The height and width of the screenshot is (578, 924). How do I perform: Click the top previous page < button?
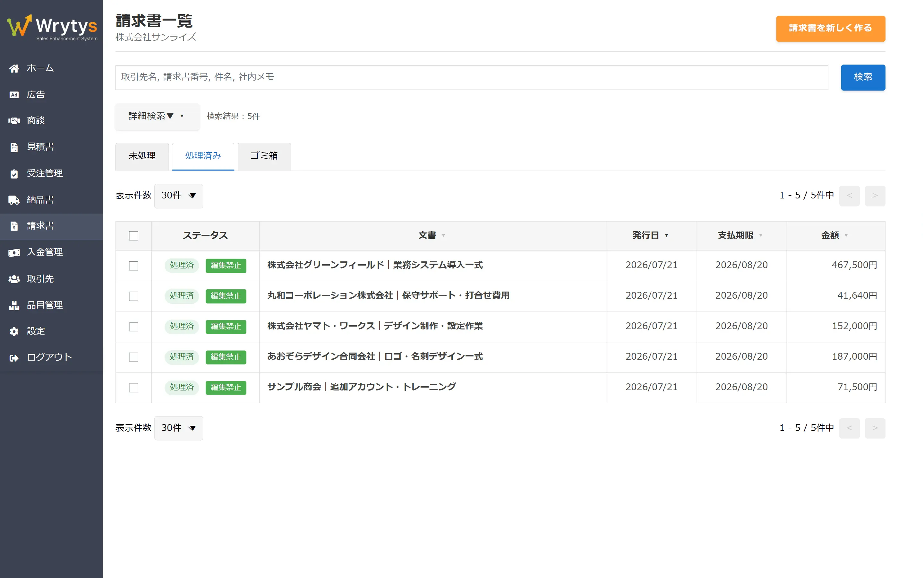850,196
